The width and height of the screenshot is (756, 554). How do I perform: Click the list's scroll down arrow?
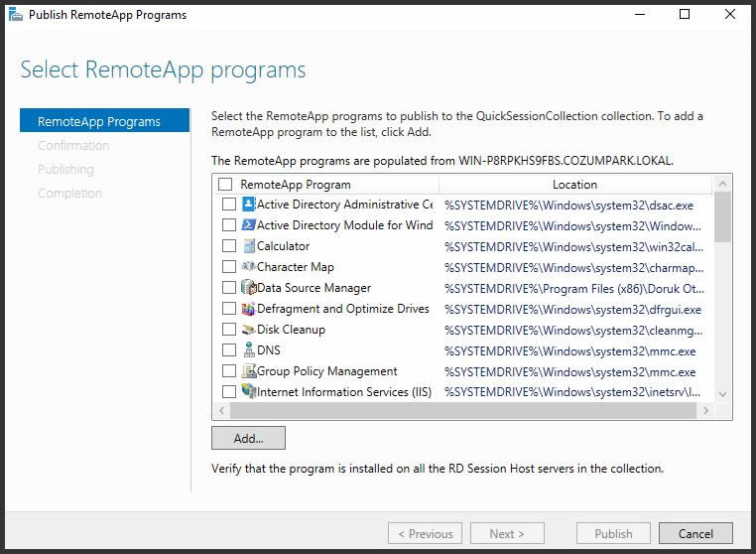(722, 394)
